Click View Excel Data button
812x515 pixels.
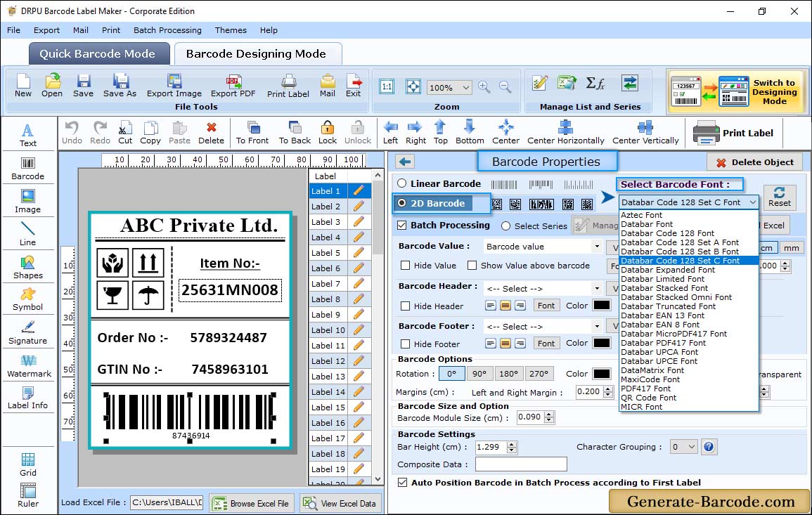tap(341, 503)
